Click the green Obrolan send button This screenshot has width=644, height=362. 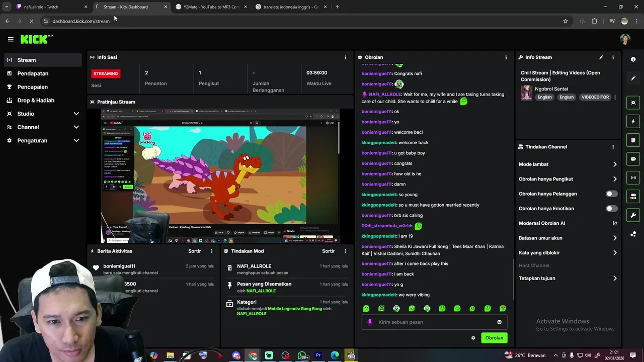pyautogui.click(x=494, y=338)
